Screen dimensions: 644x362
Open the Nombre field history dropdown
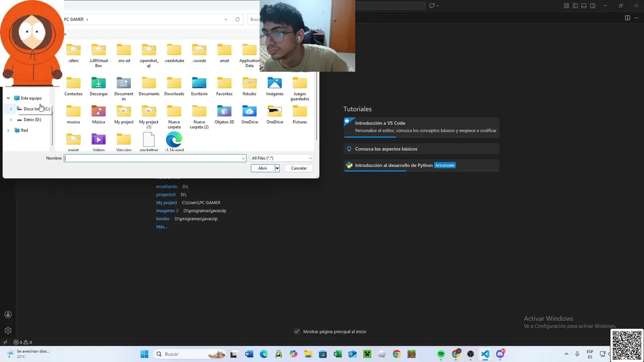point(244,158)
